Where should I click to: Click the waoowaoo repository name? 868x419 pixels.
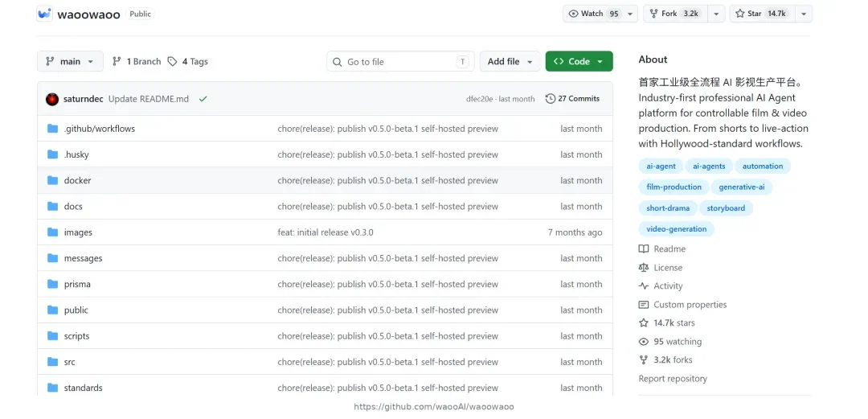coord(88,14)
